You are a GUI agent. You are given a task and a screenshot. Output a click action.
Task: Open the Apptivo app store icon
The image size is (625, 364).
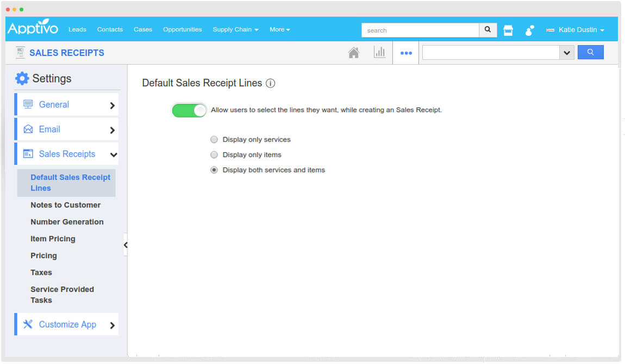coord(508,30)
